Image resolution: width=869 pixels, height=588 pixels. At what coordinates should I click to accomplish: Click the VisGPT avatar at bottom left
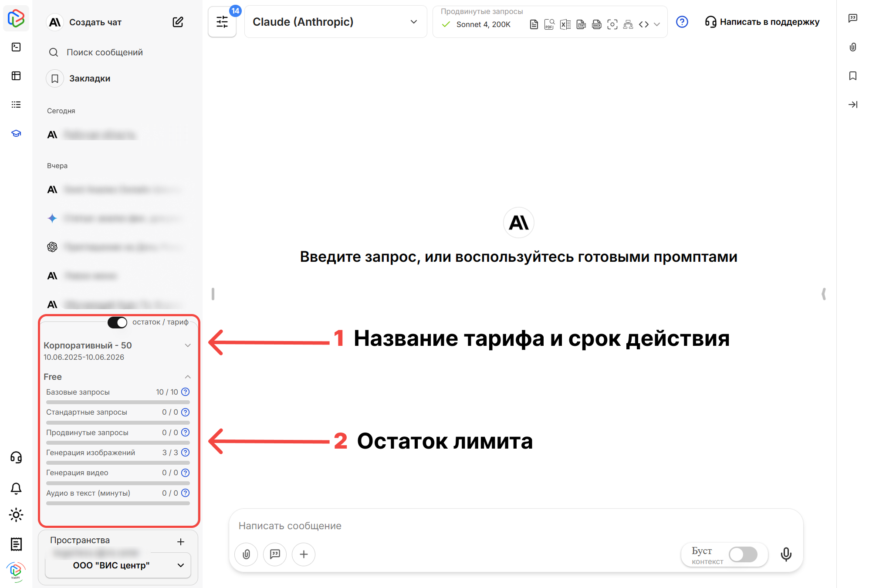[x=16, y=571]
